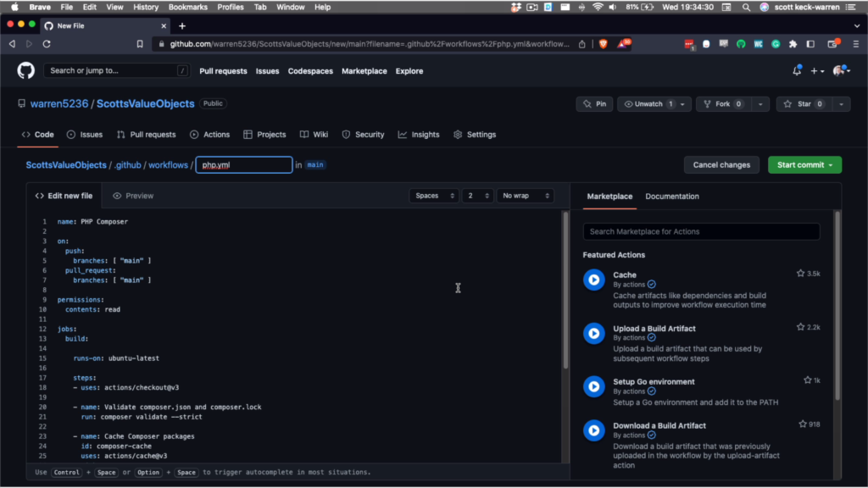868x488 pixels.
Task: Click the GitHub logo home icon
Action: click(26, 71)
